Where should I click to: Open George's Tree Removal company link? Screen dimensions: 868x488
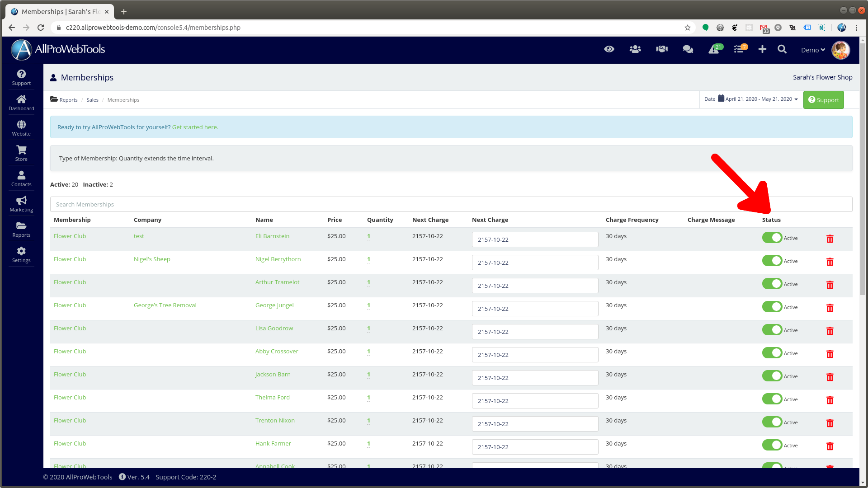click(x=165, y=305)
